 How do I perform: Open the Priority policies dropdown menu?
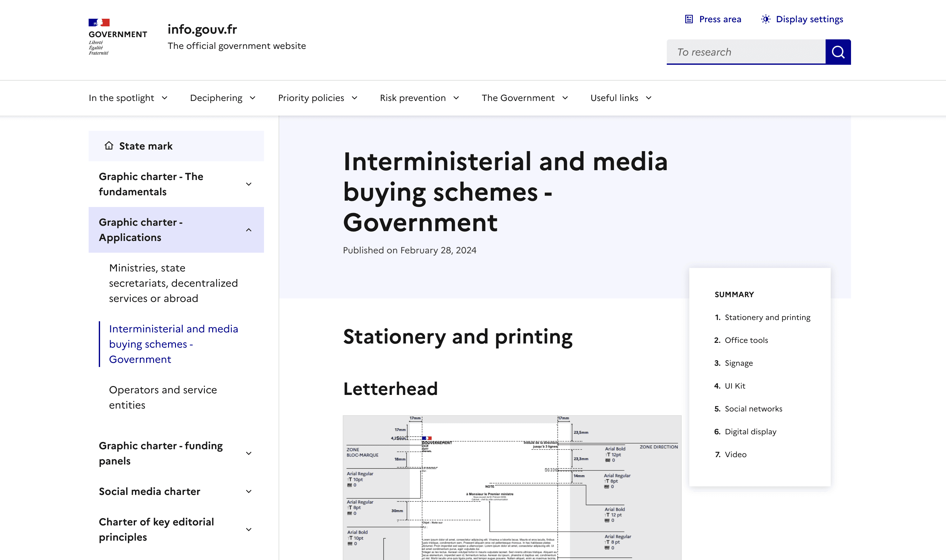317,98
